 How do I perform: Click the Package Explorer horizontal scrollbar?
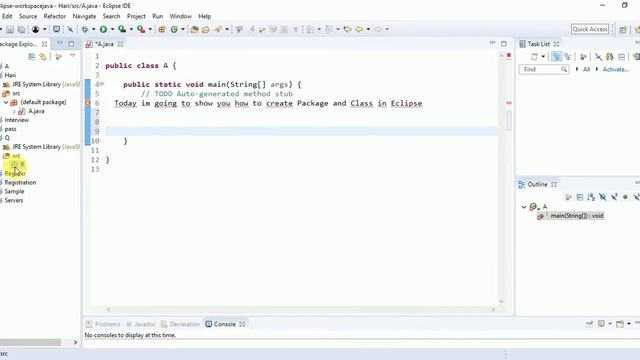[30, 342]
